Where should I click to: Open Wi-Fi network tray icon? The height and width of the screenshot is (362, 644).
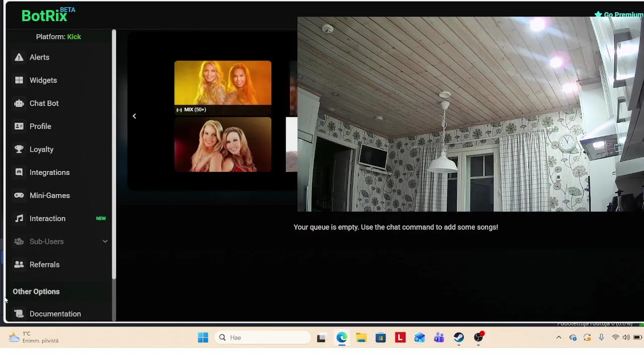[615, 338]
